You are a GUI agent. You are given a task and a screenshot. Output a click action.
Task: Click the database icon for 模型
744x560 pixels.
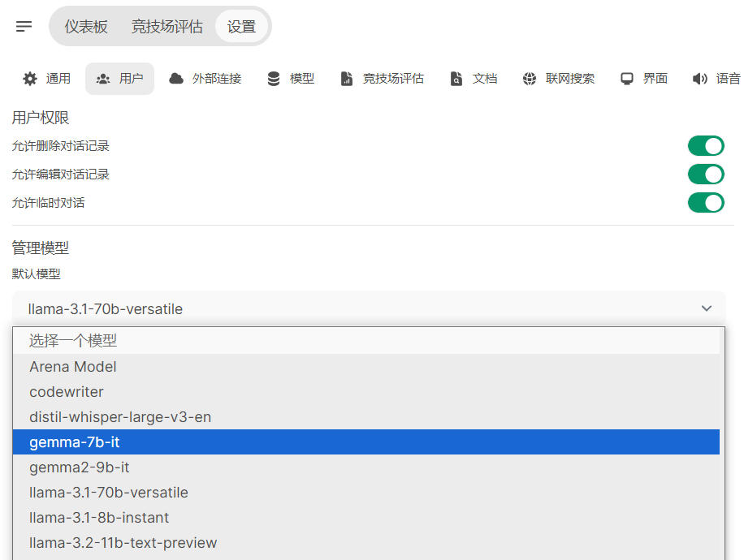click(274, 79)
